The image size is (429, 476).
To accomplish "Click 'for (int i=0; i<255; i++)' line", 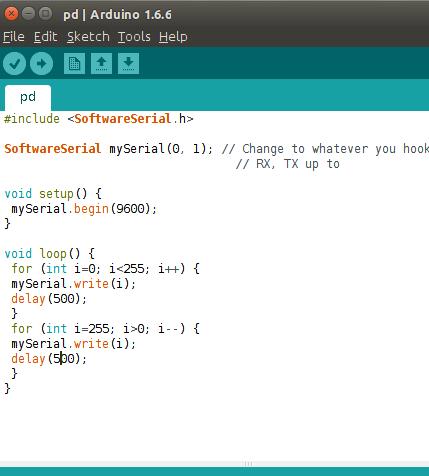I will pyautogui.click(x=105, y=269).
